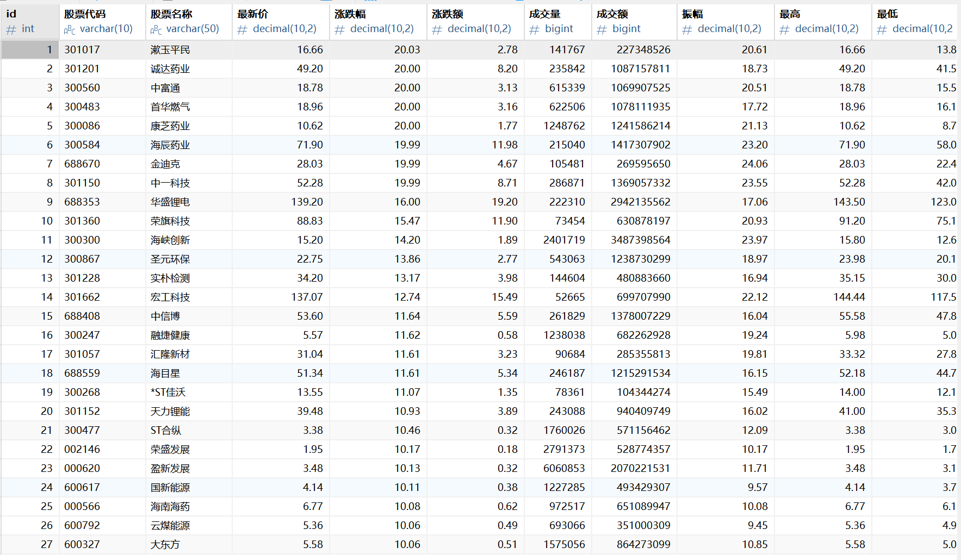Click the stock name 海峡创新

tap(170, 240)
